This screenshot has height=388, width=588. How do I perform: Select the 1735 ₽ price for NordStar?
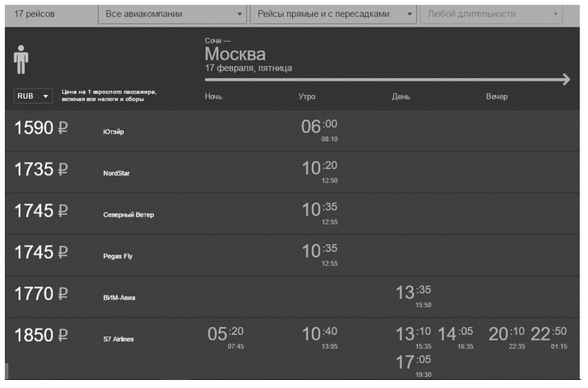click(x=41, y=169)
